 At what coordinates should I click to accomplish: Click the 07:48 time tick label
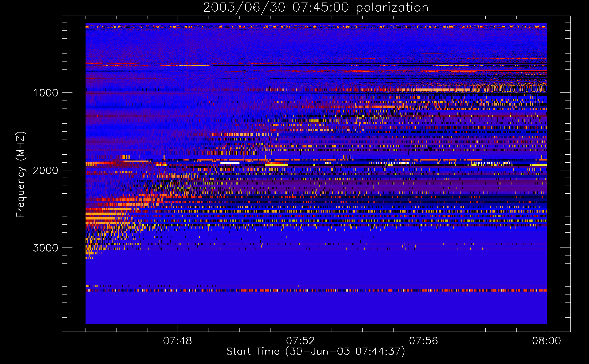tap(177, 341)
